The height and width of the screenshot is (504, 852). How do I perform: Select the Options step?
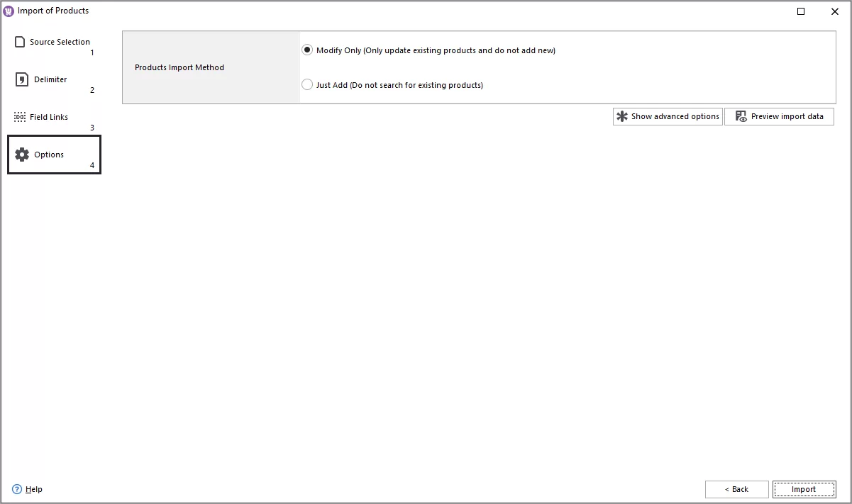point(49,155)
